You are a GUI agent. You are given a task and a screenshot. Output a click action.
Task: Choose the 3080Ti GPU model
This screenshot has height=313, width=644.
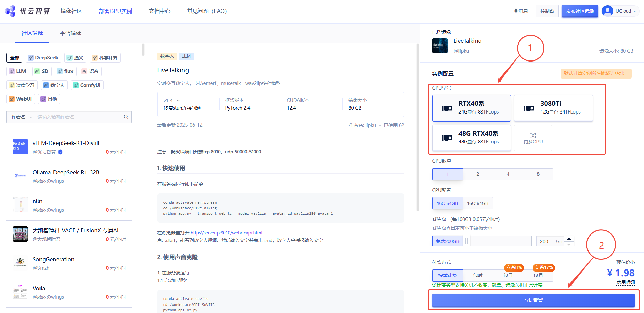click(553, 108)
